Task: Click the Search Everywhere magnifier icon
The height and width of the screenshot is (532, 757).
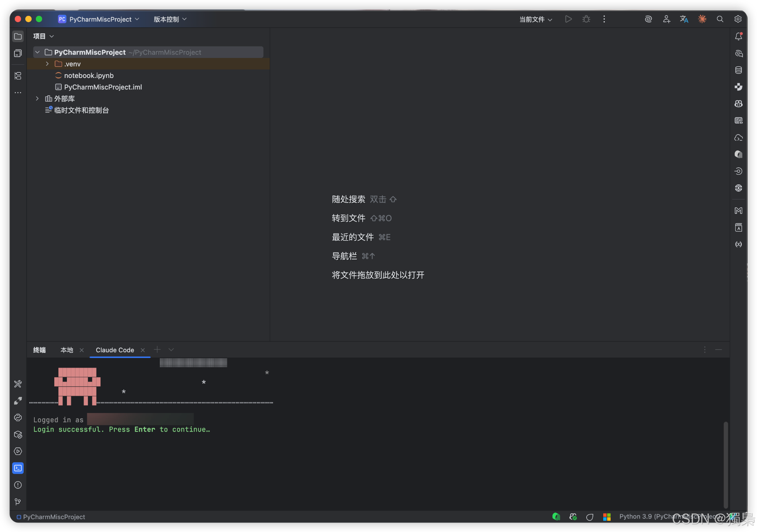Action: pyautogui.click(x=720, y=19)
